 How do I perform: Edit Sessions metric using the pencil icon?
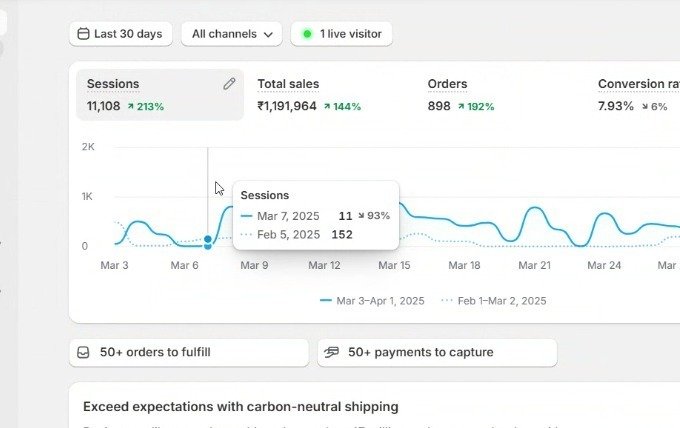(x=229, y=85)
